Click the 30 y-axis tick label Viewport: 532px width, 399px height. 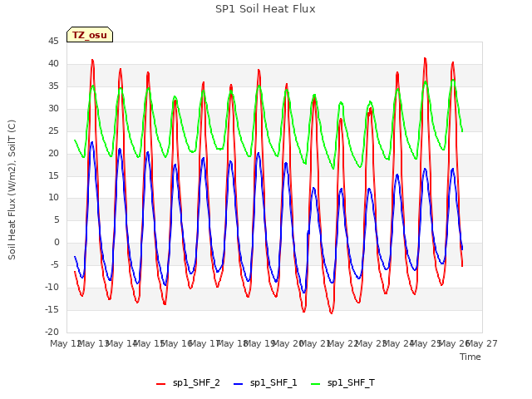pos(53,109)
